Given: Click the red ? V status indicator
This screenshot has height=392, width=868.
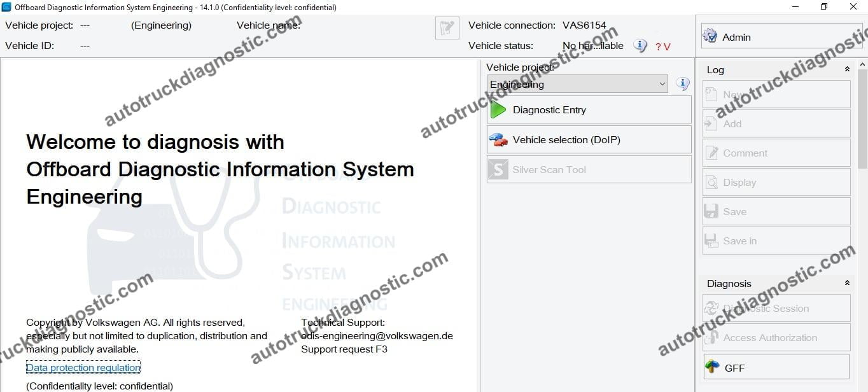Looking at the screenshot, I should [x=663, y=46].
